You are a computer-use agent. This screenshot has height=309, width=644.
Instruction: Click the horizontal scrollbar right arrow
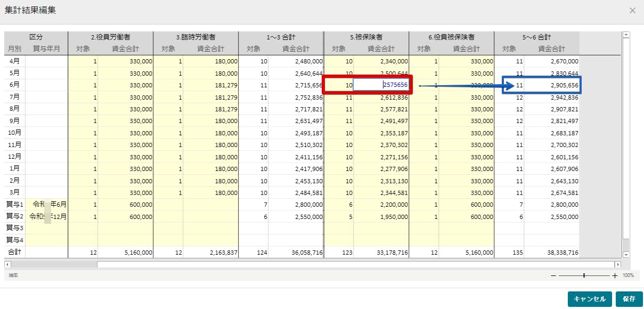coord(618,264)
